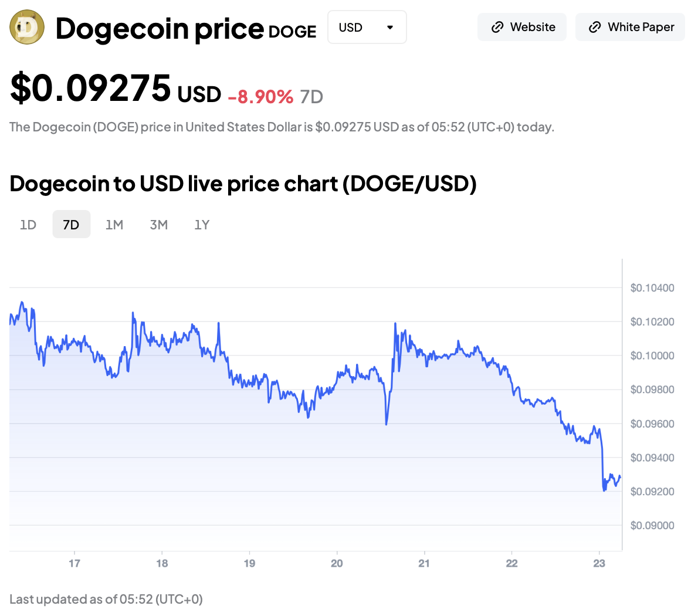Click the -8.90% price change label
The image size is (698, 616).
tap(260, 97)
